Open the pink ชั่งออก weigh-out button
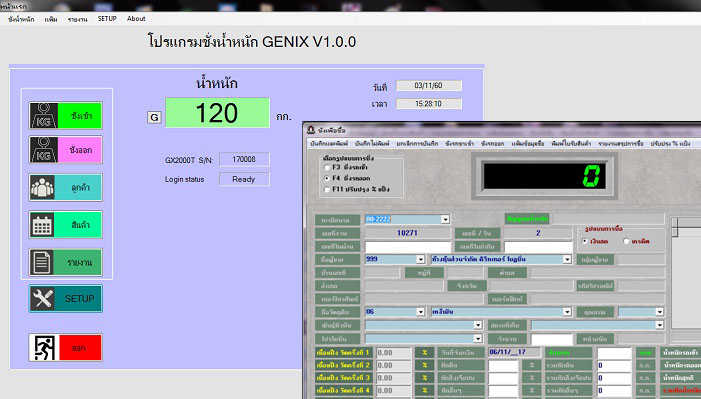Image resolution: width=701 pixels, height=399 pixels. point(66,149)
